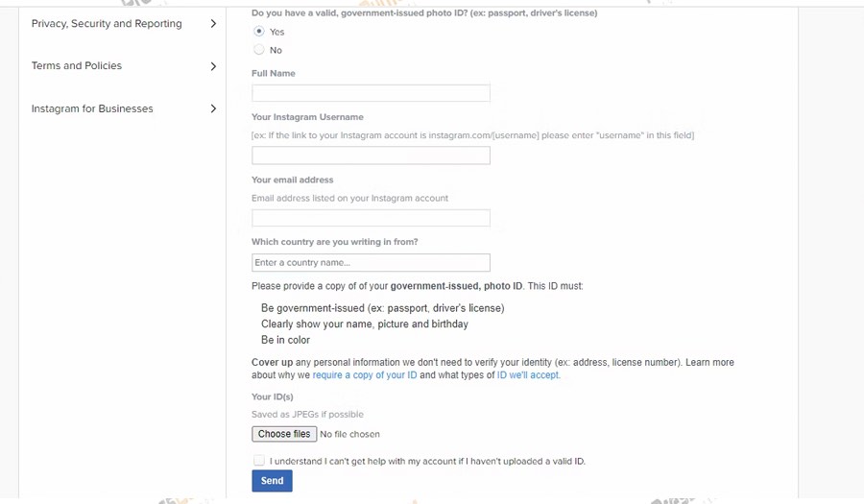Click the 'Your ID(s)' field label
The image size is (864, 504).
[273, 396]
